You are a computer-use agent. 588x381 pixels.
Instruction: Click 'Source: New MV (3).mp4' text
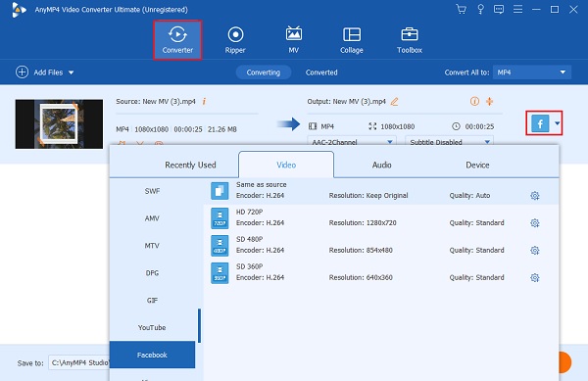(156, 102)
